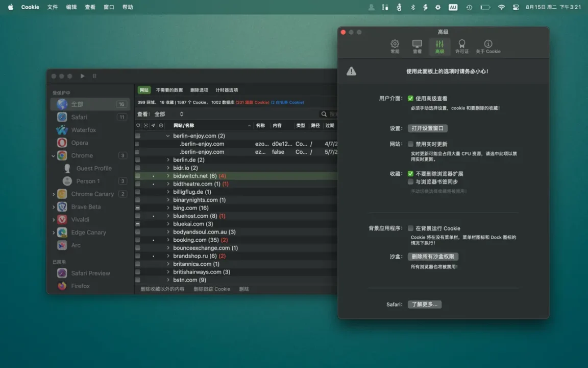Expand the booking.com (35) group
Image resolution: width=588 pixels, height=368 pixels.
167,240
